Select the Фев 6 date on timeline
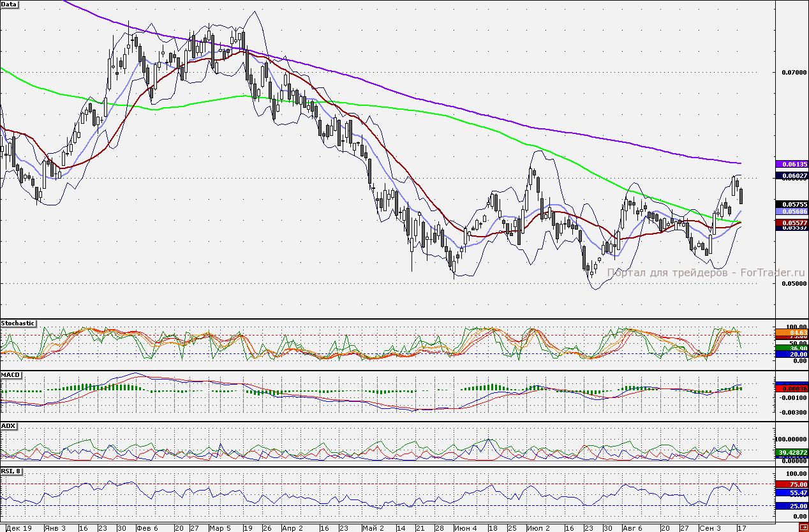The height and width of the screenshot is (532, 809). (x=147, y=528)
